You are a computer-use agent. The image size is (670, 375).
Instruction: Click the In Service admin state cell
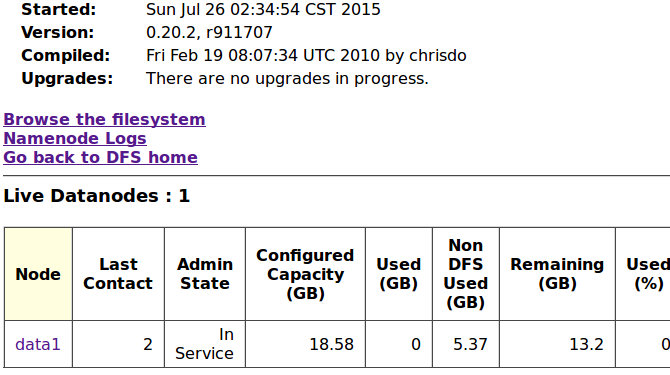205,344
